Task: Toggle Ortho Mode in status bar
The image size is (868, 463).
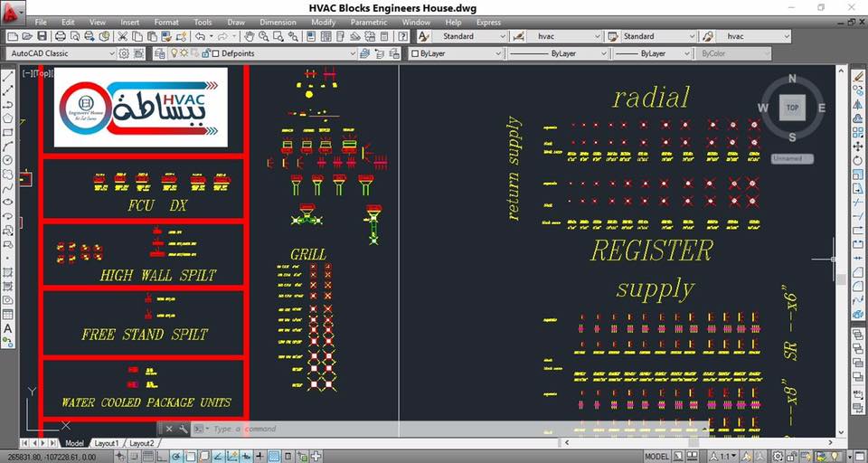Action: click(x=162, y=457)
